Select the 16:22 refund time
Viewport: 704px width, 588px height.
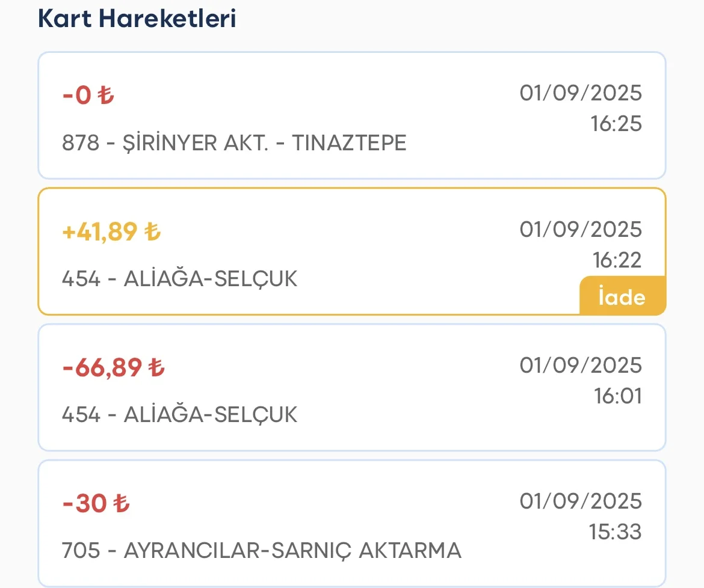coord(616,260)
